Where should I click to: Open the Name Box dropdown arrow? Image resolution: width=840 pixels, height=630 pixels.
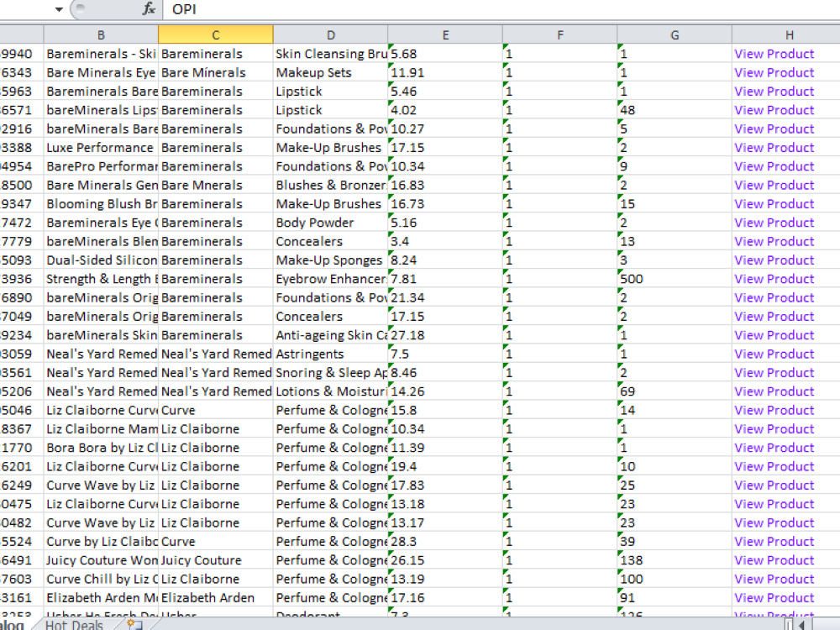59,9
